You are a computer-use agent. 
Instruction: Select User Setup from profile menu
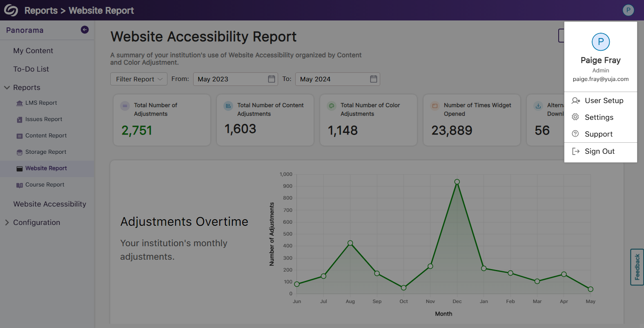point(604,101)
